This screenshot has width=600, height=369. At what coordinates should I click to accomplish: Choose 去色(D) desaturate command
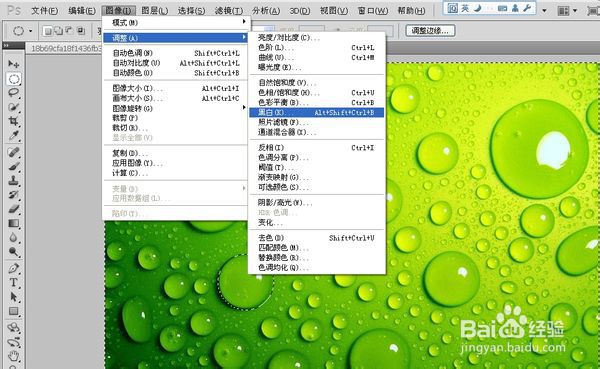[316, 238]
